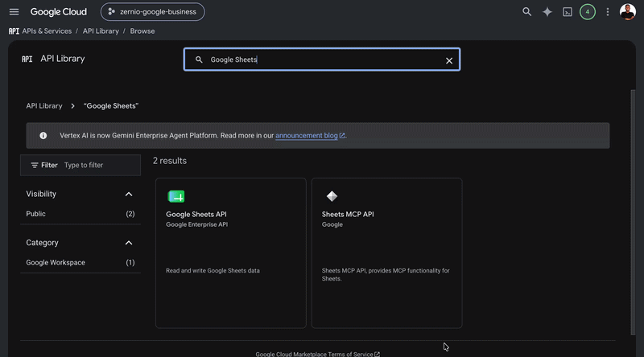Viewport: 644px width, 357px height.
Task: Open the announcement blog link
Action: coord(310,135)
